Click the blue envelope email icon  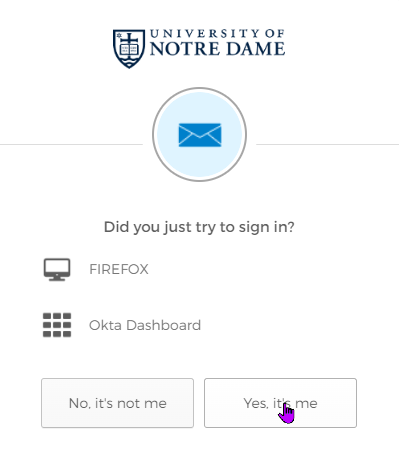tap(200, 135)
